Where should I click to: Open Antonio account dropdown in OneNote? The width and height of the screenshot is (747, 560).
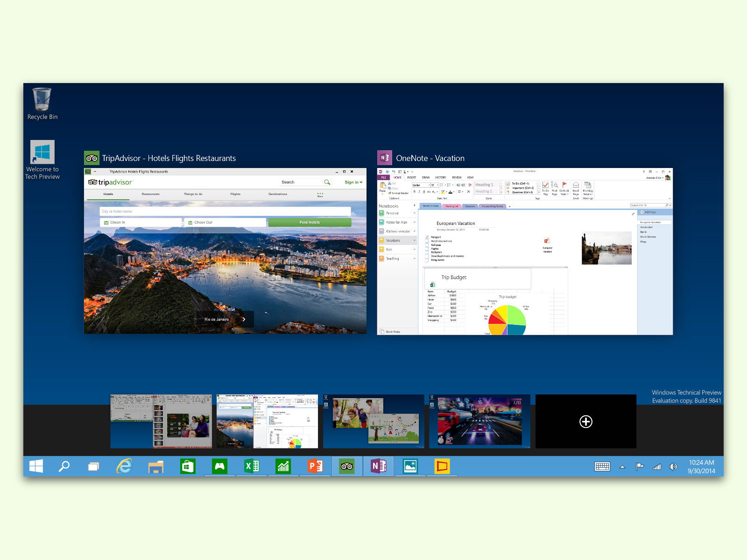coord(655,178)
